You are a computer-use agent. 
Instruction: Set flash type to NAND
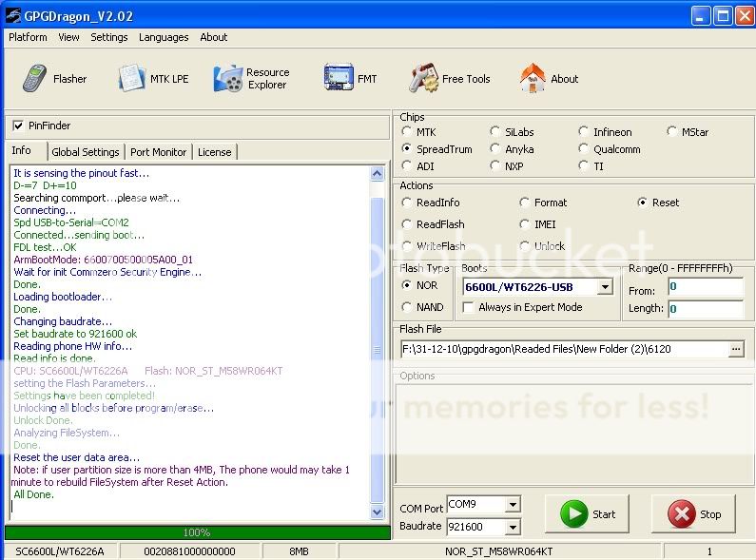406,307
